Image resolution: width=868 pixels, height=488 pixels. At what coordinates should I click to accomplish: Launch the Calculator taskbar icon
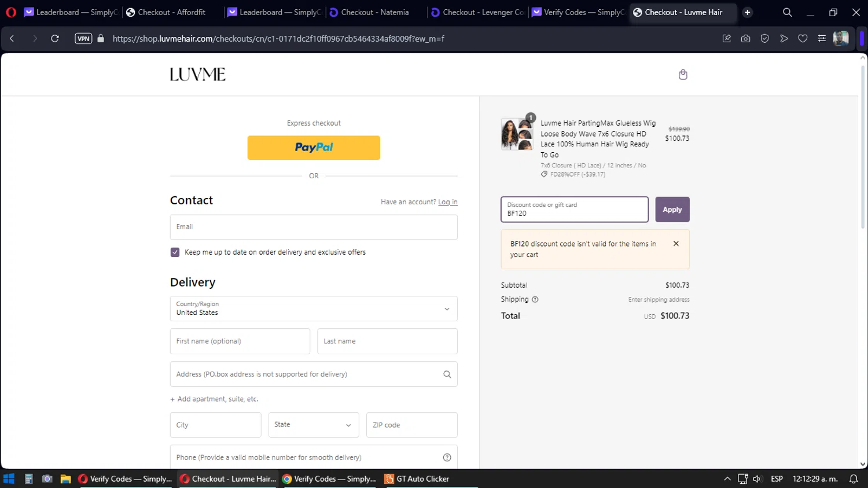click(28, 479)
